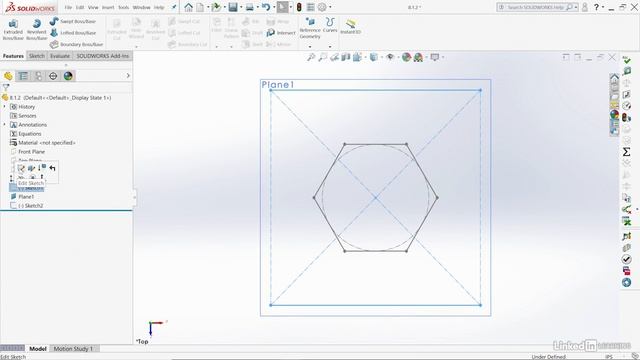Click the File Properties list icon

click(311, 7)
